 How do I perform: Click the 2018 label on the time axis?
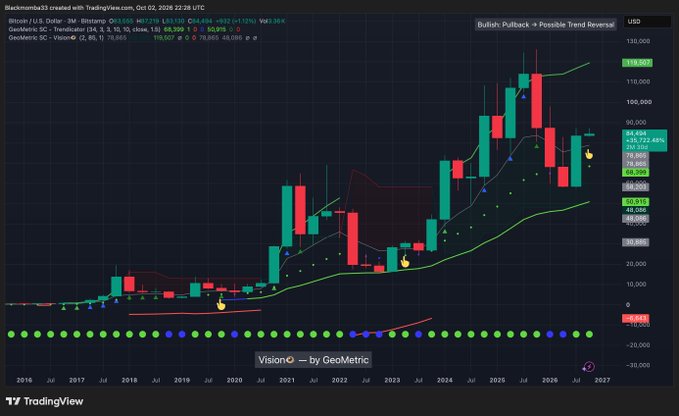coord(129,380)
